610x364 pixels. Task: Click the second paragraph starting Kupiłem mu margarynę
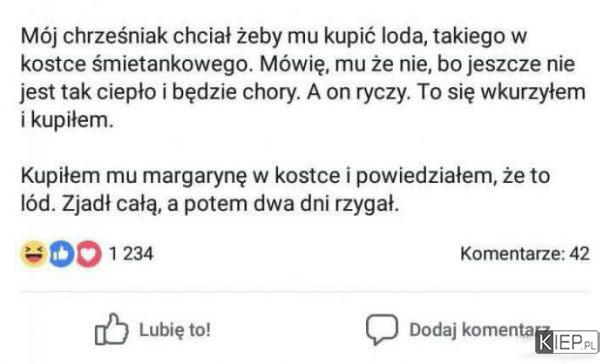coord(285,190)
